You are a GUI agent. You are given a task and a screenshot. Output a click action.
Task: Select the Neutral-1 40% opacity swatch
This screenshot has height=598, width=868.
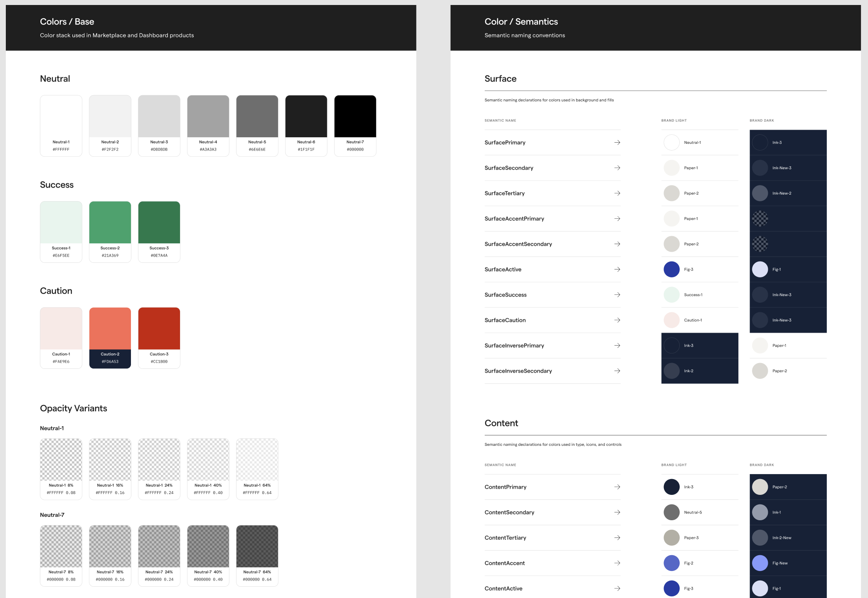[208, 460]
